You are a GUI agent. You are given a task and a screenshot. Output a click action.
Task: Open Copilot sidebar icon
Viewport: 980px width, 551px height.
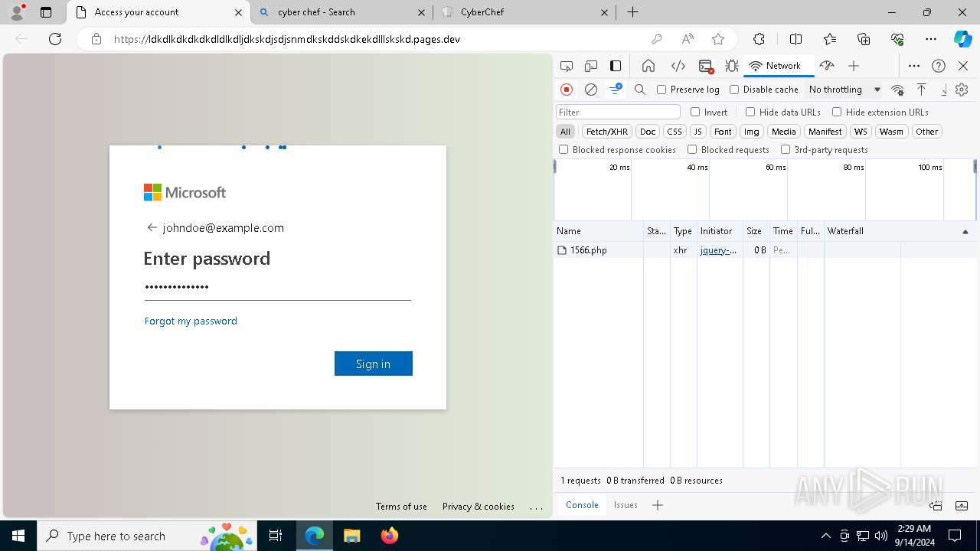coord(962,39)
